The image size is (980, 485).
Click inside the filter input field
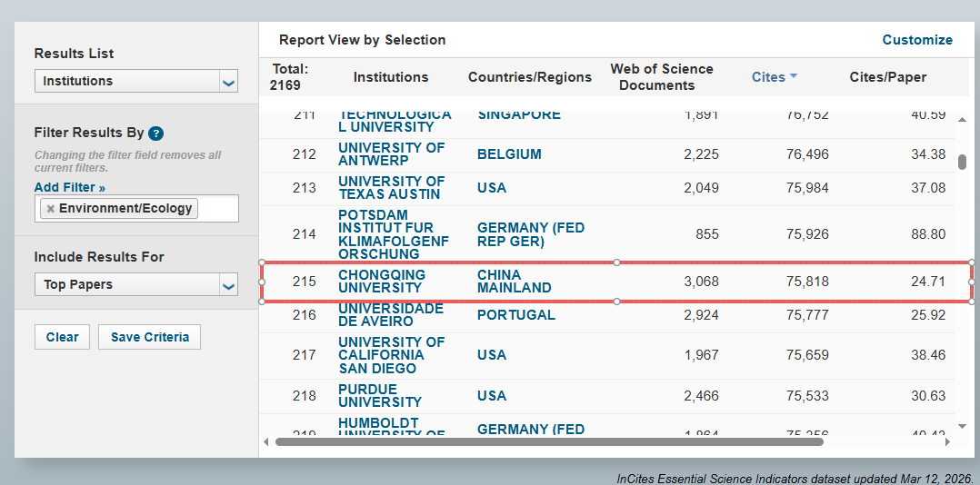coord(218,209)
